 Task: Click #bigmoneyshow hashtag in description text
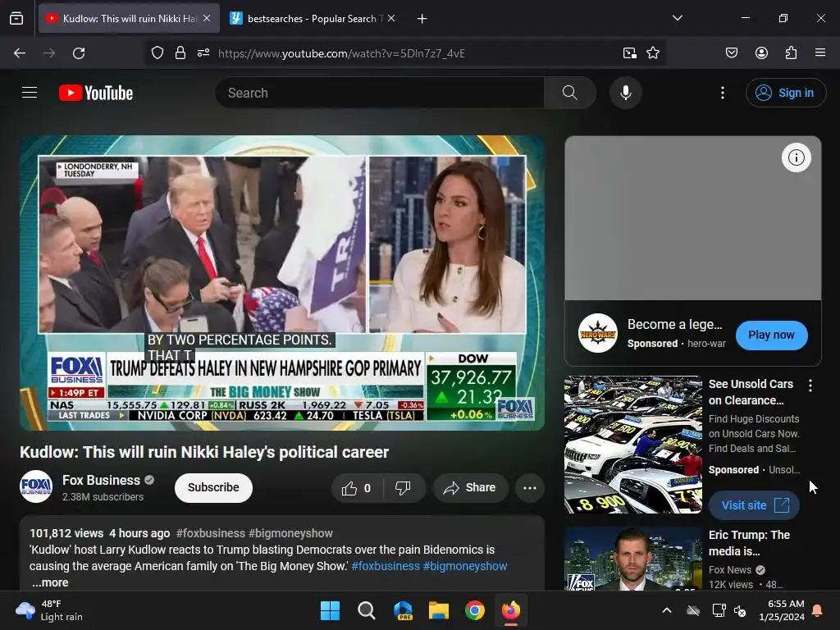pyautogui.click(x=465, y=566)
